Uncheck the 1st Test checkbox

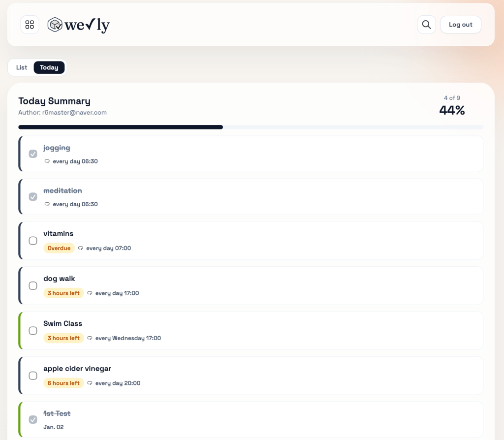(x=33, y=420)
